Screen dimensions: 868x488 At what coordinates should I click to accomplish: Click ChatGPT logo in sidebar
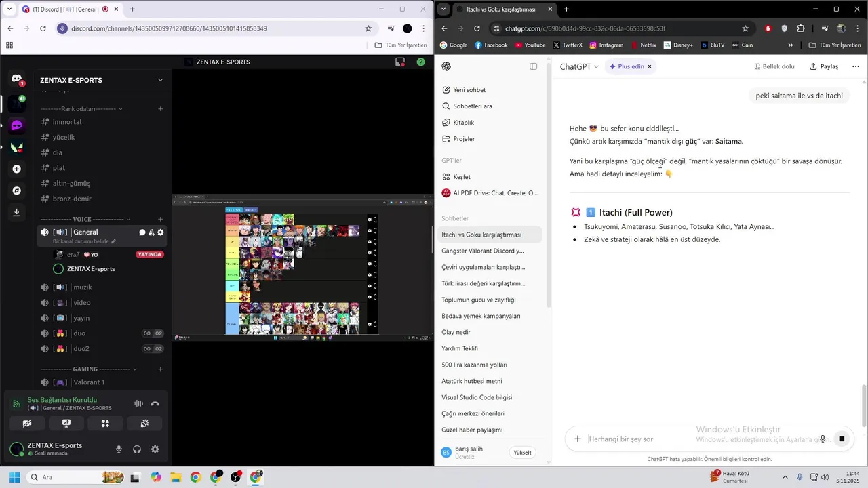446,66
